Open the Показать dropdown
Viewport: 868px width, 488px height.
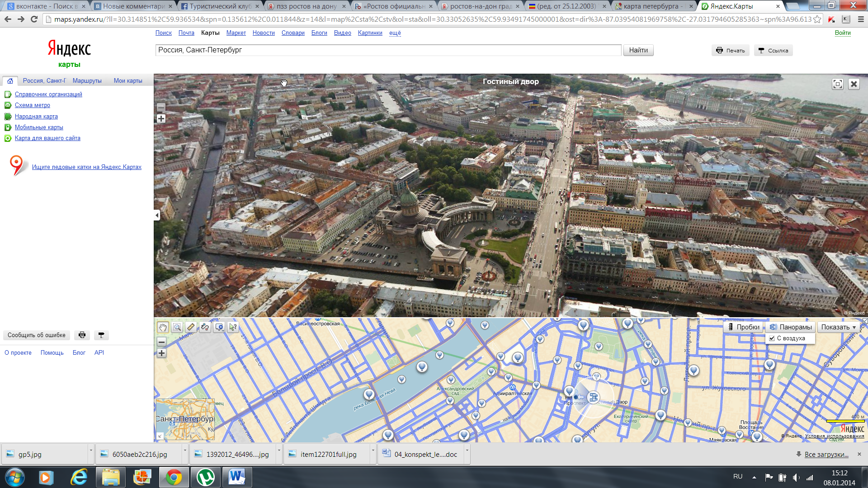tap(838, 327)
